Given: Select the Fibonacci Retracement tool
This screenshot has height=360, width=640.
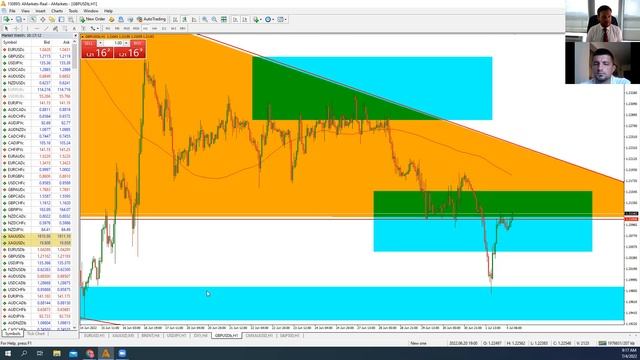Looking at the screenshot, I should [x=64, y=29].
